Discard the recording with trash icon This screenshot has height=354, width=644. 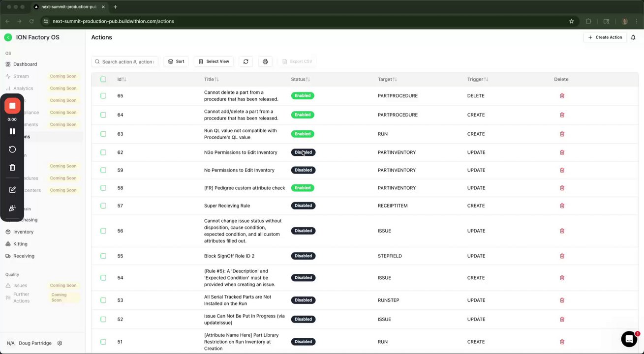pyautogui.click(x=12, y=168)
